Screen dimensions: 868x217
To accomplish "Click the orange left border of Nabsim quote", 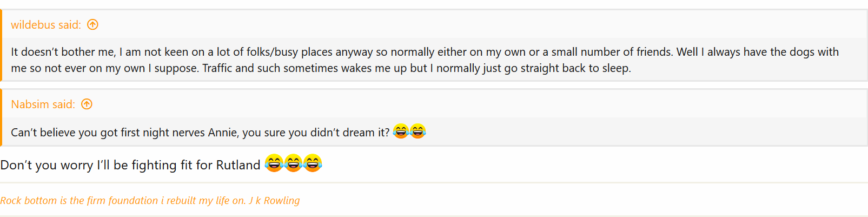I will pyautogui.click(x=1, y=118).
